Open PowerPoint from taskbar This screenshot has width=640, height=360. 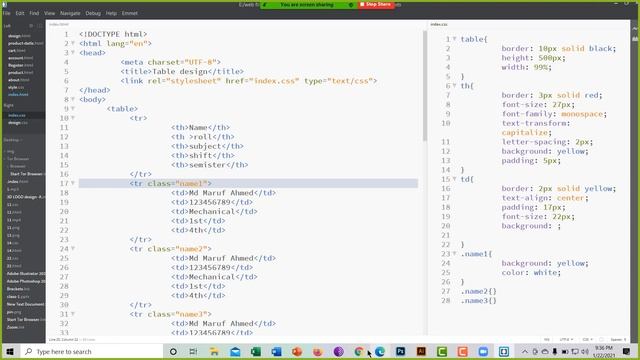pyautogui.click(x=297, y=351)
